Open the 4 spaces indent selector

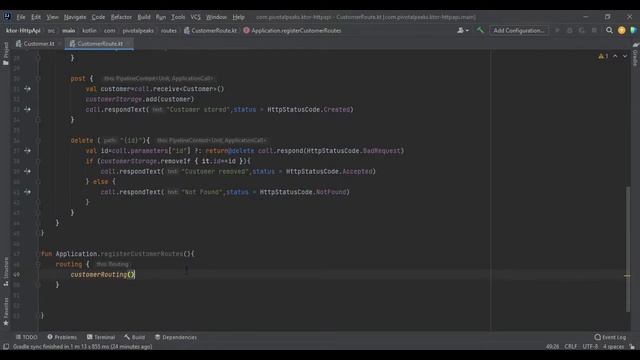click(613, 347)
